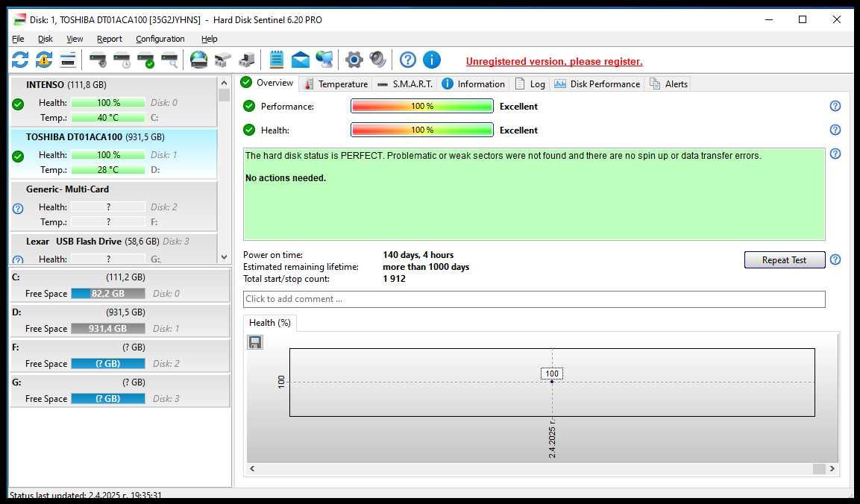Image resolution: width=860 pixels, height=504 pixels.
Task: Click the Performance 100 % bar
Action: [x=421, y=106]
